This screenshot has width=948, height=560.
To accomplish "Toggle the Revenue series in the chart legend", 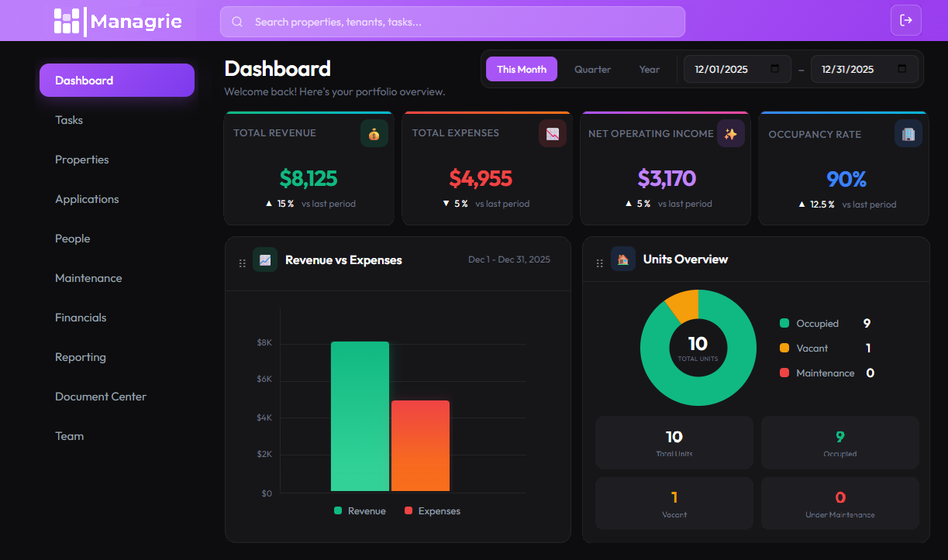I will [x=359, y=510].
